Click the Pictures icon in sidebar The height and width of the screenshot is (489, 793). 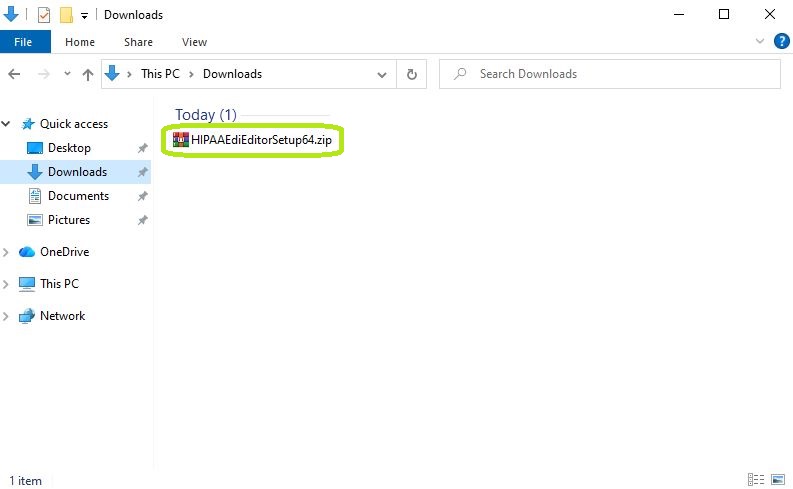click(34, 220)
